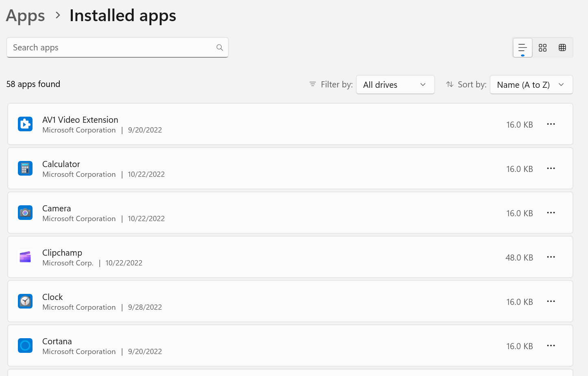Click the Clock app icon
588x376 pixels.
tap(25, 301)
